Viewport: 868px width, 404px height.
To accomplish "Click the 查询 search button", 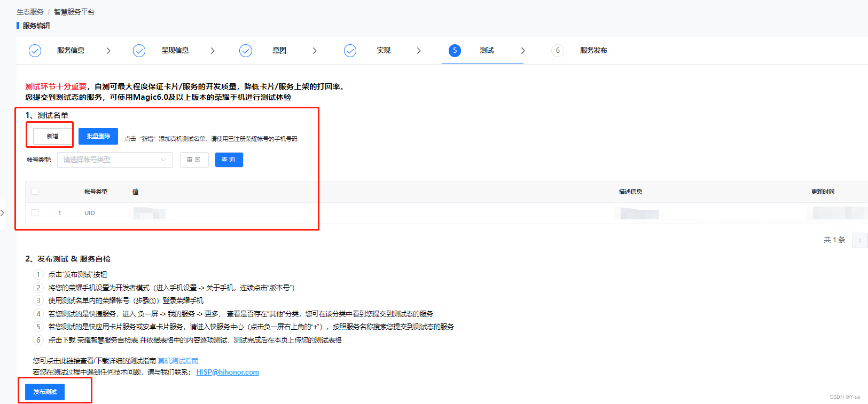I will coord(229,160).
